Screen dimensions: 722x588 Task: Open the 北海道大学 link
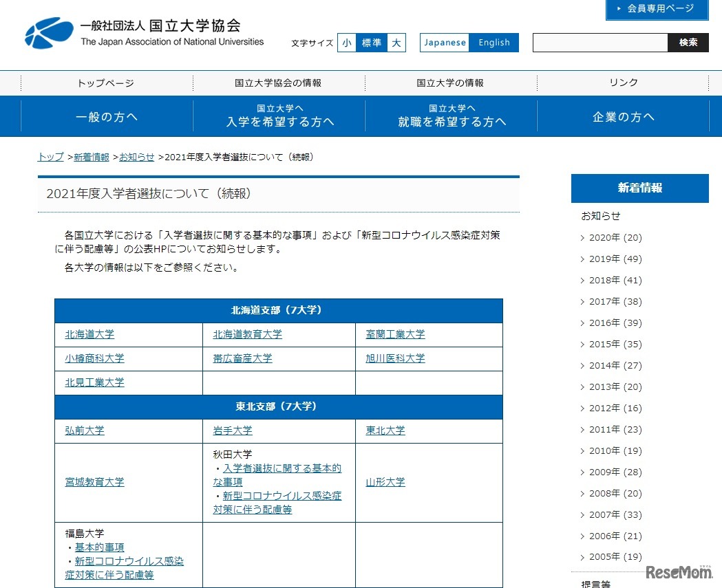(x=89, y=334)
